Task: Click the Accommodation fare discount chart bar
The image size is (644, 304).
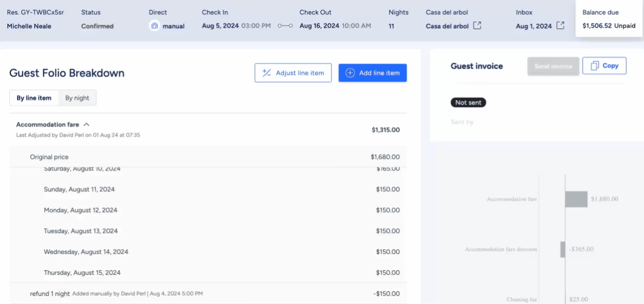Action: tap(563, 249)
